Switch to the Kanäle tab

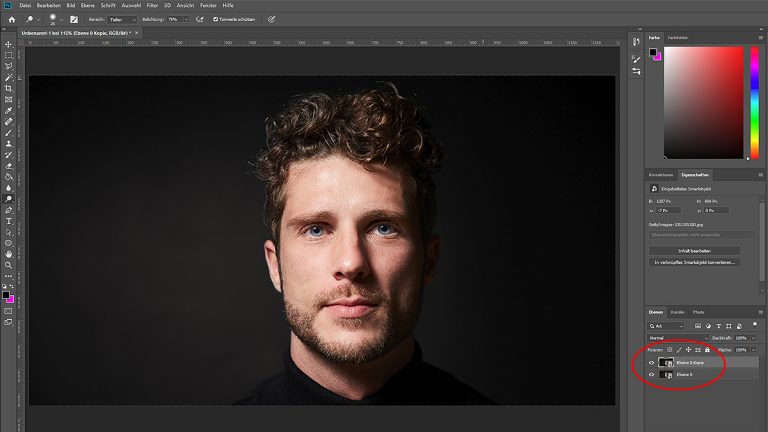677,312
